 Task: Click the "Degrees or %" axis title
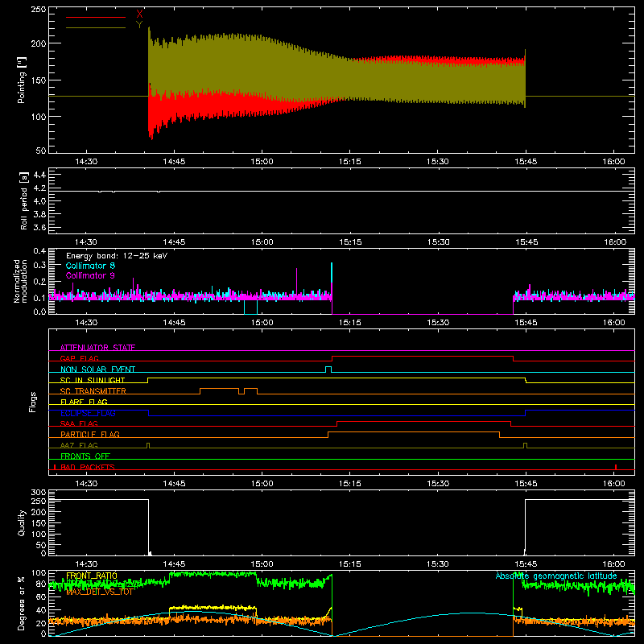coord(22,604)
